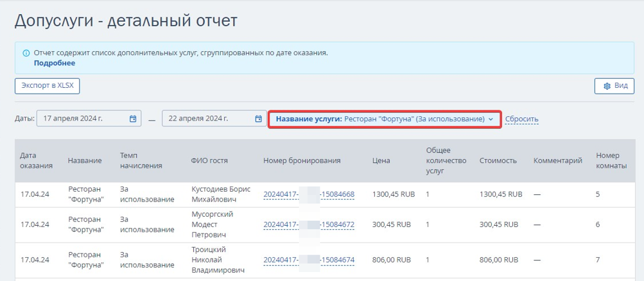
Task: Open calendar icon for 17 апреля 2024 date
Action: click(x=133, y=119)
